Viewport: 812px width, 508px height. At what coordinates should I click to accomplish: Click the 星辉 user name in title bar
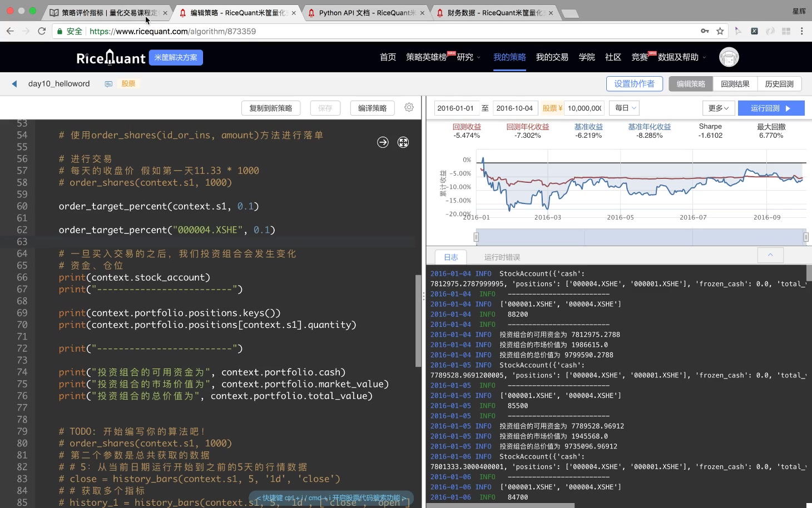click(799, 11)
